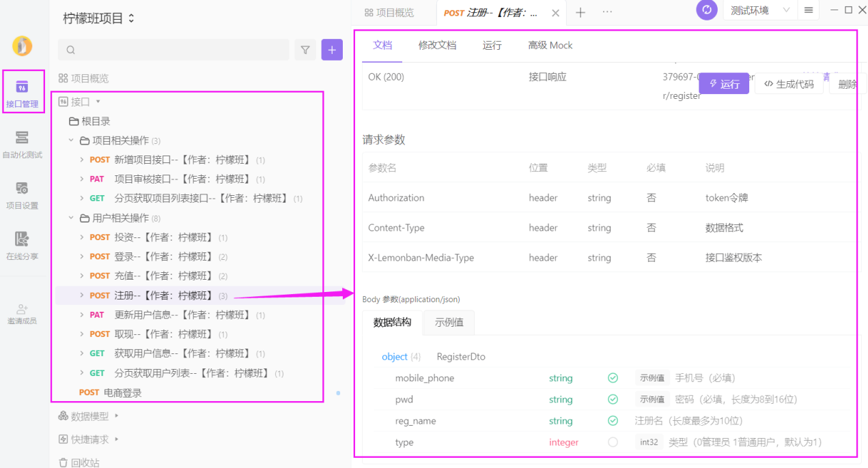Open 自动化测试 sidebar icon
868x468 pixels.
pos(22,144)
